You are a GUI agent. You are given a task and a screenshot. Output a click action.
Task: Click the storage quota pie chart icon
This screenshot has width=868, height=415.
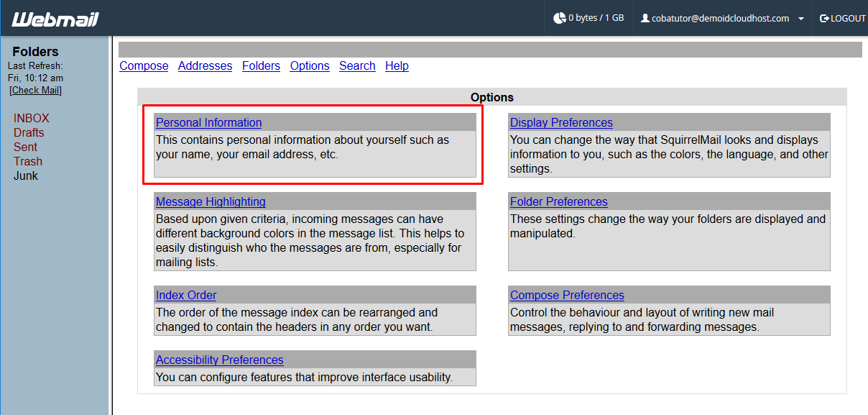coord(560,18)
